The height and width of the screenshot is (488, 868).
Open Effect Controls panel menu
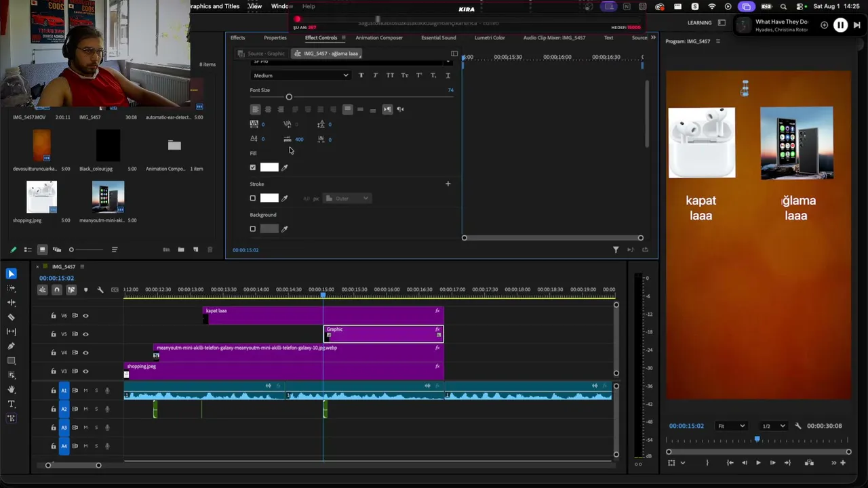click(343, 38)
